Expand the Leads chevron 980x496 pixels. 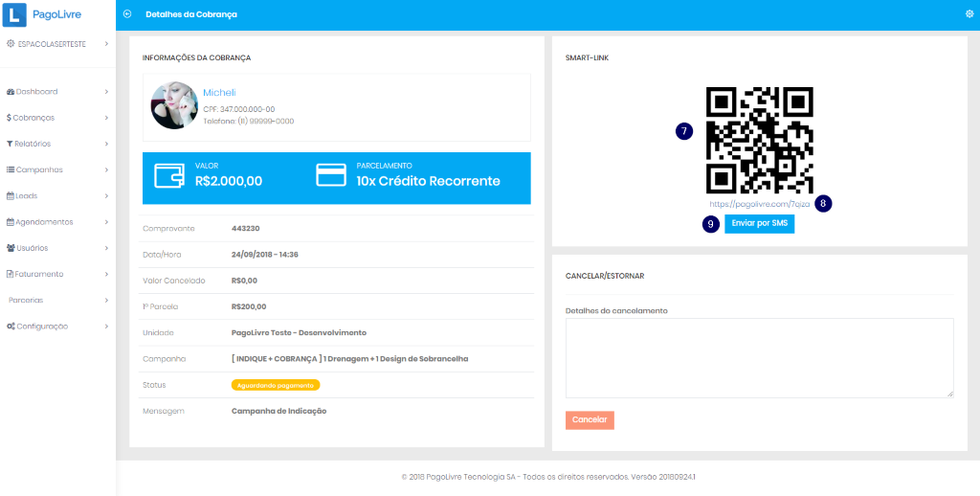tap(107, 195)
